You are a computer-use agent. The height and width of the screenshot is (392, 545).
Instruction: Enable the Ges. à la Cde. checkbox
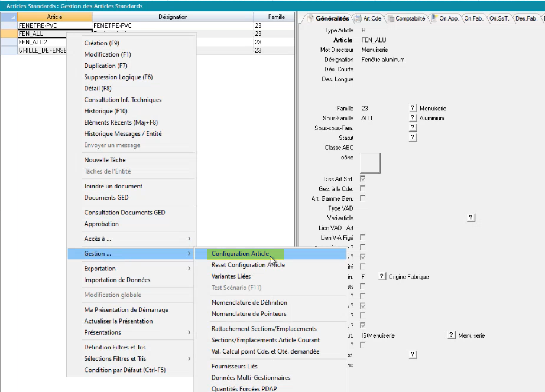coord(362,188)
